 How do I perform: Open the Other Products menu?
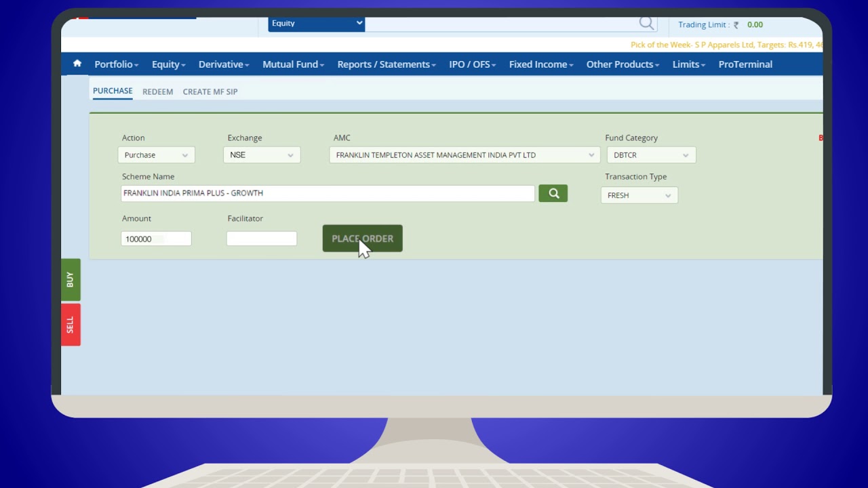coord(623,64)
